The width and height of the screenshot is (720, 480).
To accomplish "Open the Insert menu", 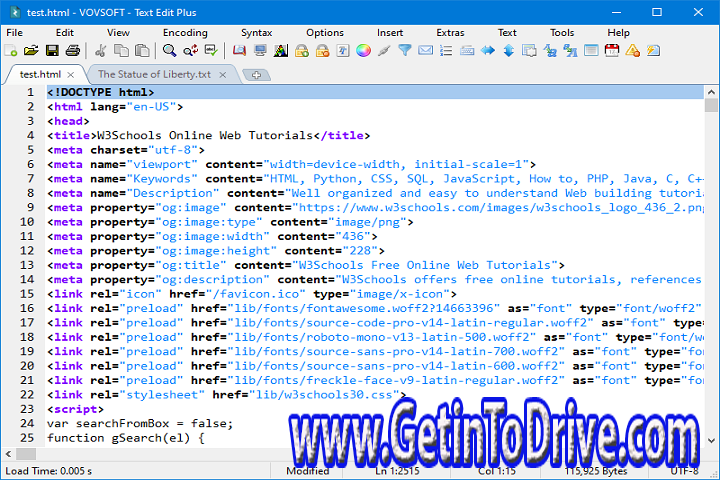I will [x=390, y=33].
